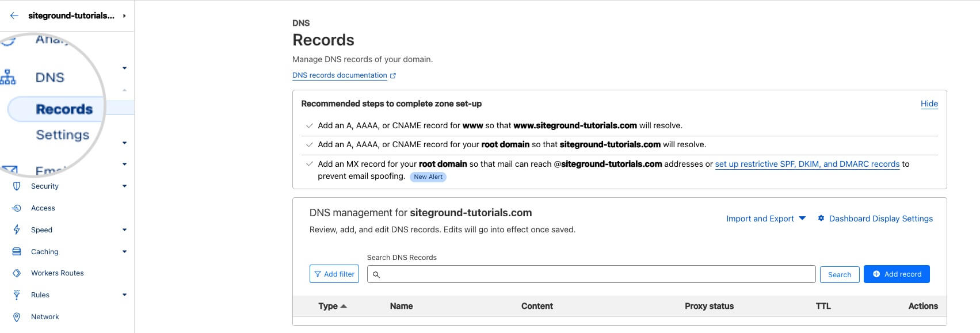Open the DNS Records page in sidebar
The height and width of the screenshot is (333, 980).
[x=64, y=109]
